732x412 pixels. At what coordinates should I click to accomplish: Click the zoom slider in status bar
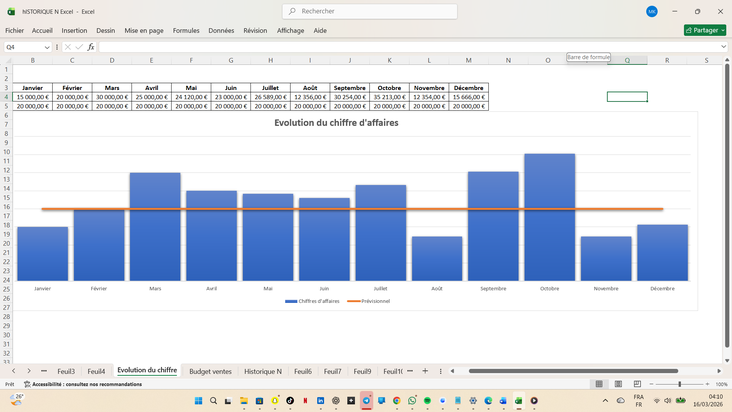679,384
